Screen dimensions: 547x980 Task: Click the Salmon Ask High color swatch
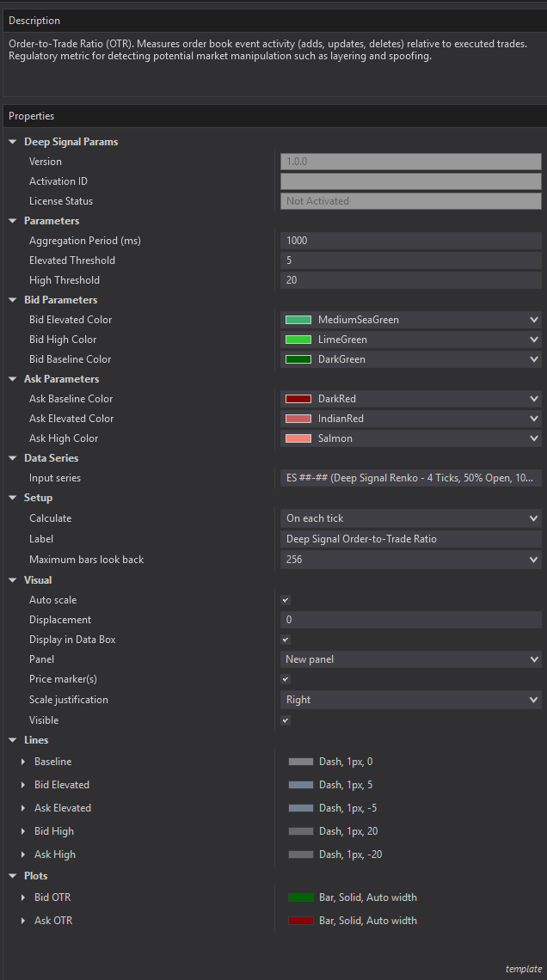tap(298, 438)
